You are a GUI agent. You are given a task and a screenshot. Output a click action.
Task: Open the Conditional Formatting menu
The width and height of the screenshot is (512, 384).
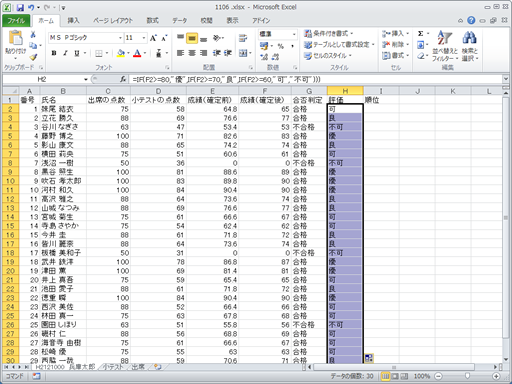point(329,34)
